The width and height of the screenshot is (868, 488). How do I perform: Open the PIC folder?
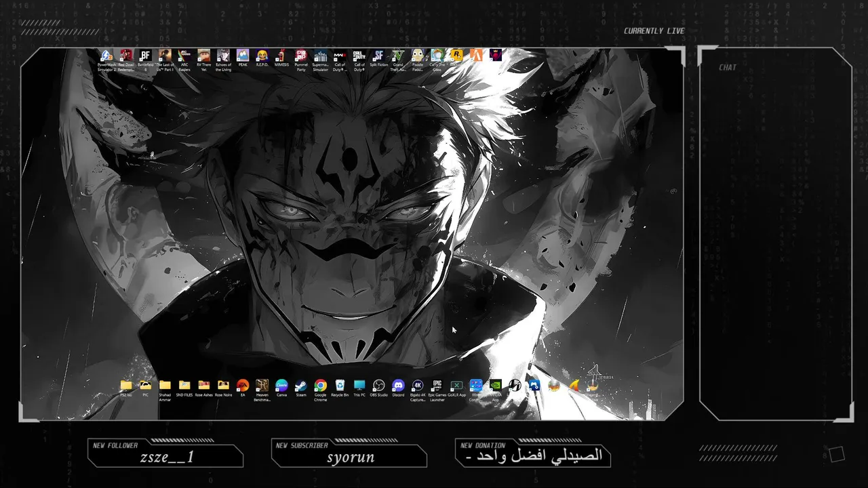pos(145,388)
